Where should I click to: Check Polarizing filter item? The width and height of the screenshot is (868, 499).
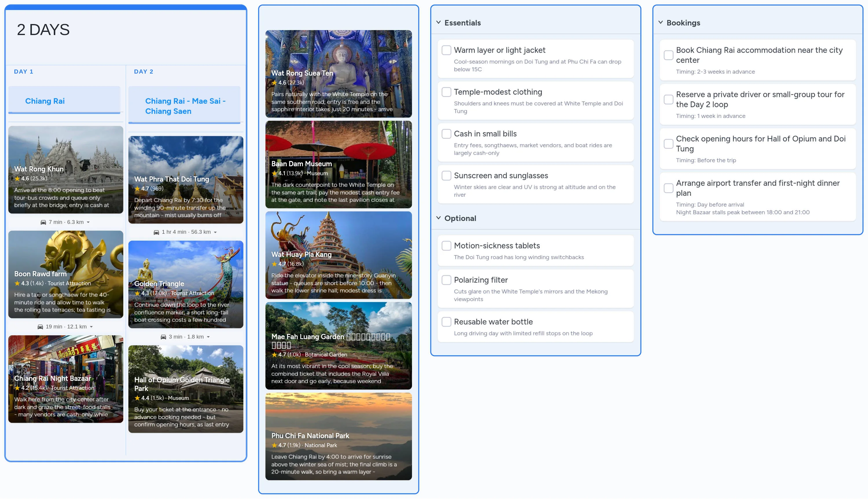[446, 280]
